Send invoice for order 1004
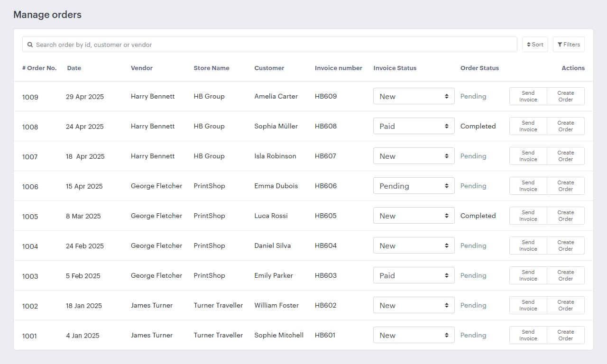607x364 pixels. point(528,246)
